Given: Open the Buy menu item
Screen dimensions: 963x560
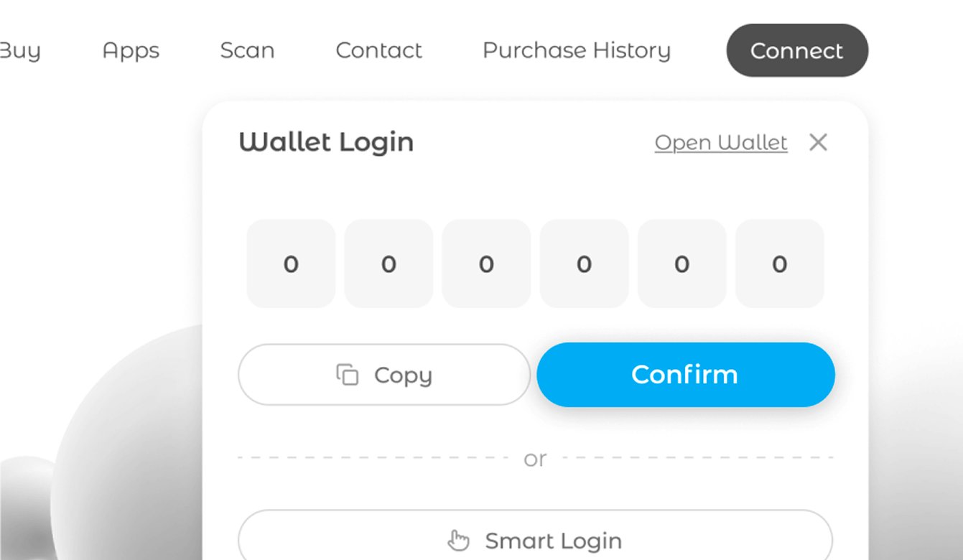Looking at the screenshot, I should click(x=20, y=50).
